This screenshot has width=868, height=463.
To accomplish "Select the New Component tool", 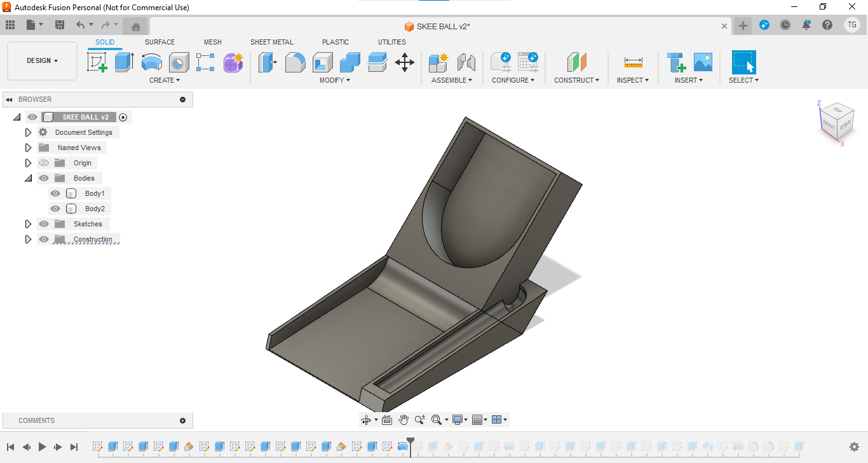I will [x=438, y=62].
